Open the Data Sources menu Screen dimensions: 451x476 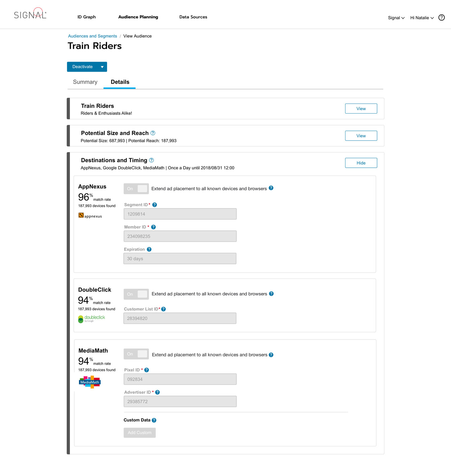tap(193, 17)
